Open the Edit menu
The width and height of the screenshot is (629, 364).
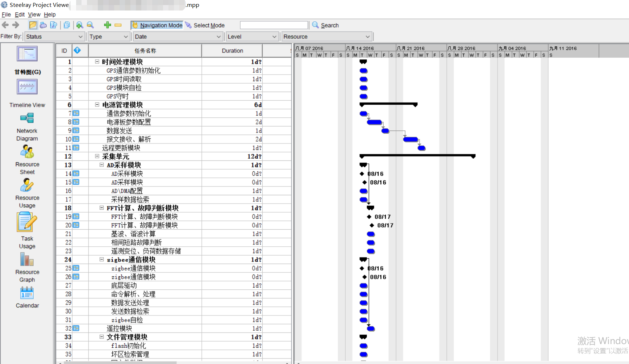point(20,14)
